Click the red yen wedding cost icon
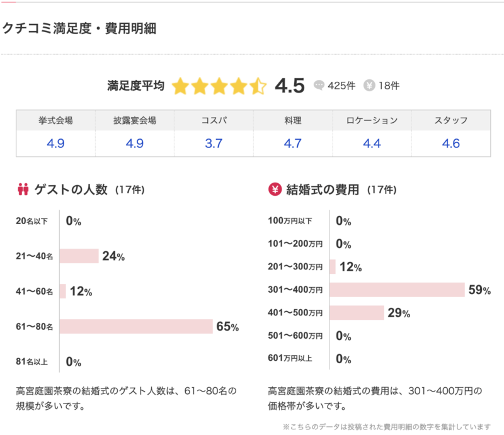 tap(275, 189)
